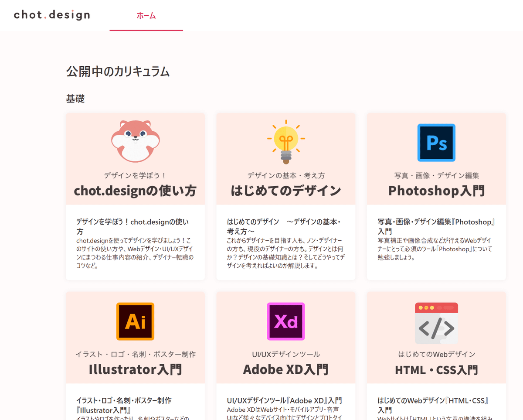
Task: Click the subtitle 写真・画像・デザイン編集
Action: [x=436, y=175]
